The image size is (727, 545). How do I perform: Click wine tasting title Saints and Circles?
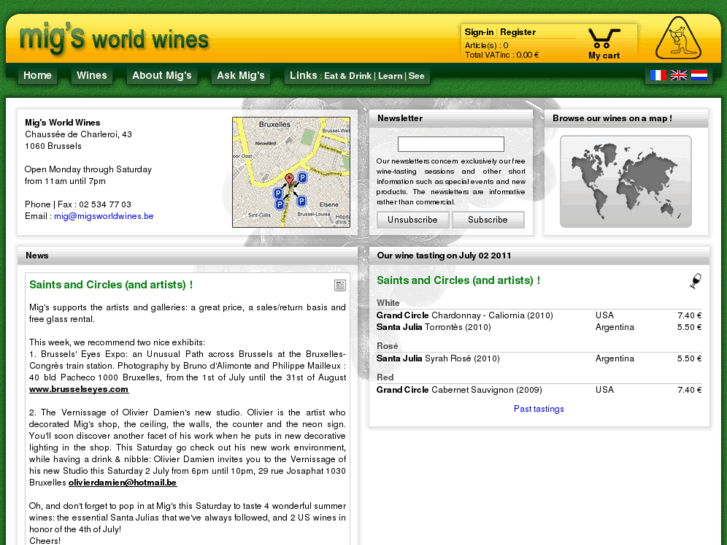(x=458, y=281)
